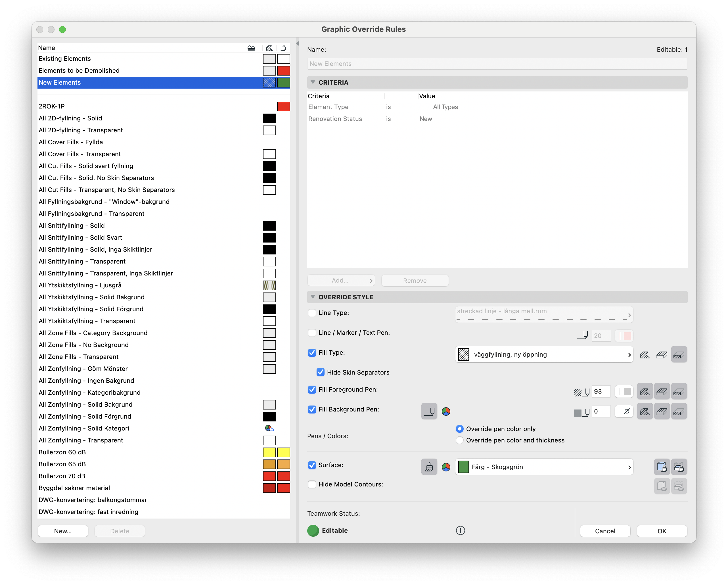Click the New... button
The image size is (728, 585).
(63, 531)
